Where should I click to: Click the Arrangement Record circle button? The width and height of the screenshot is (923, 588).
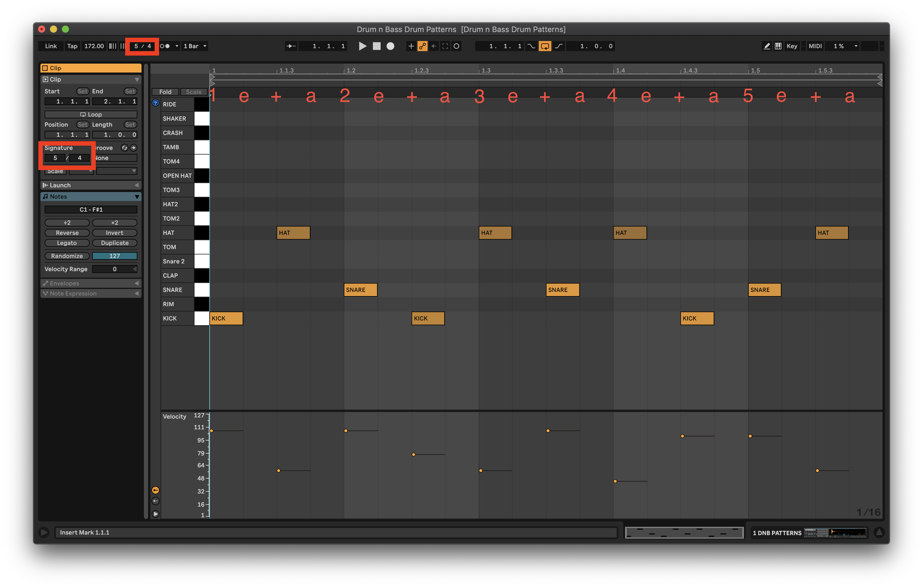(390, 46)
